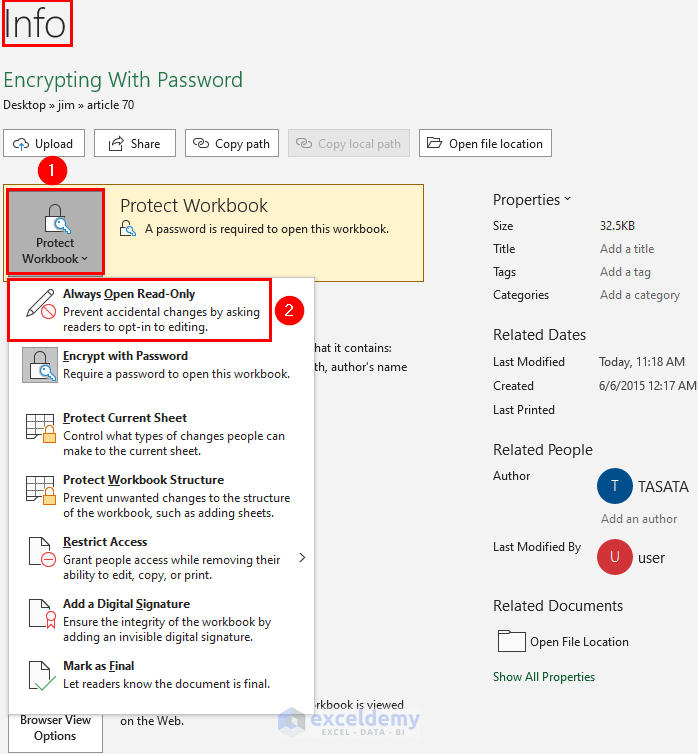Select Protect Current Sheet
The image size is (698, 754).
tap(161, 434)
